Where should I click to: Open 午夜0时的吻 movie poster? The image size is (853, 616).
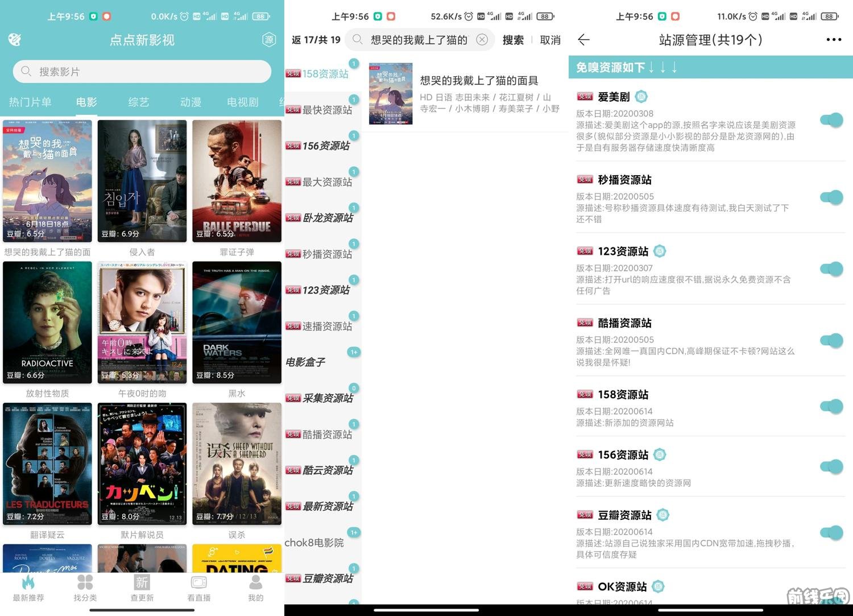pyautogui.click(x=142, y=323)
